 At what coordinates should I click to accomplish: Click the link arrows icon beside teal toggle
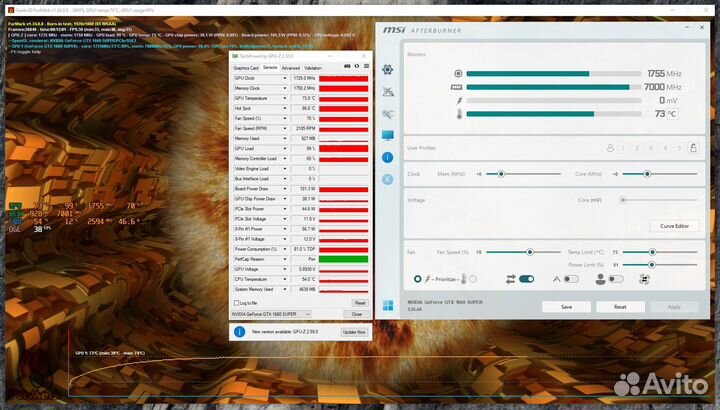click(x=511, y=279)
